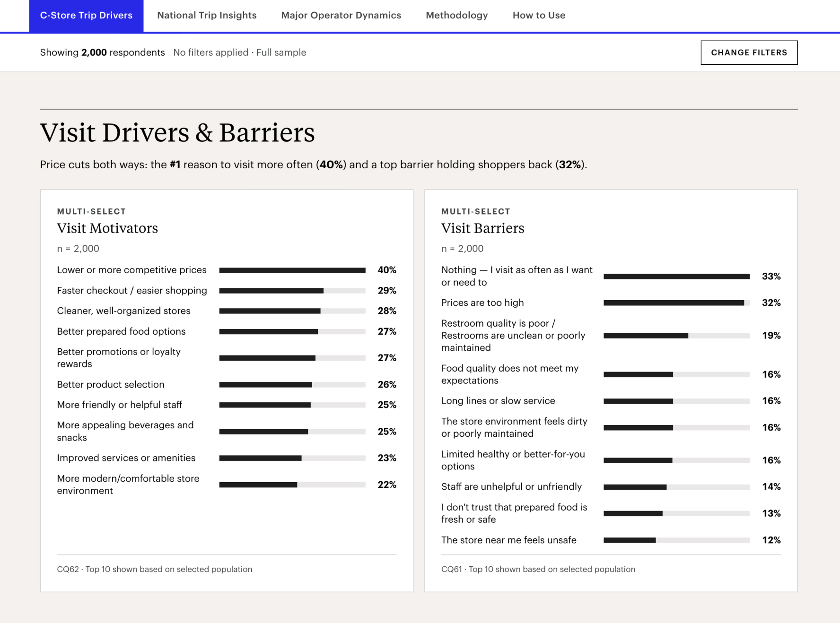Screen dimensions: 840x623
Task: Click the Change Filters button
Action: pos(749,52)
